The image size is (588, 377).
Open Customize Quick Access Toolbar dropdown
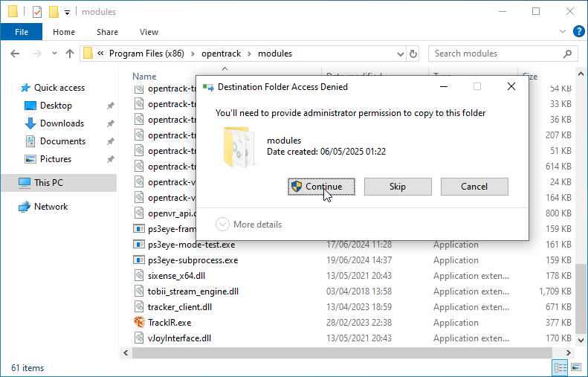[67, 13]
